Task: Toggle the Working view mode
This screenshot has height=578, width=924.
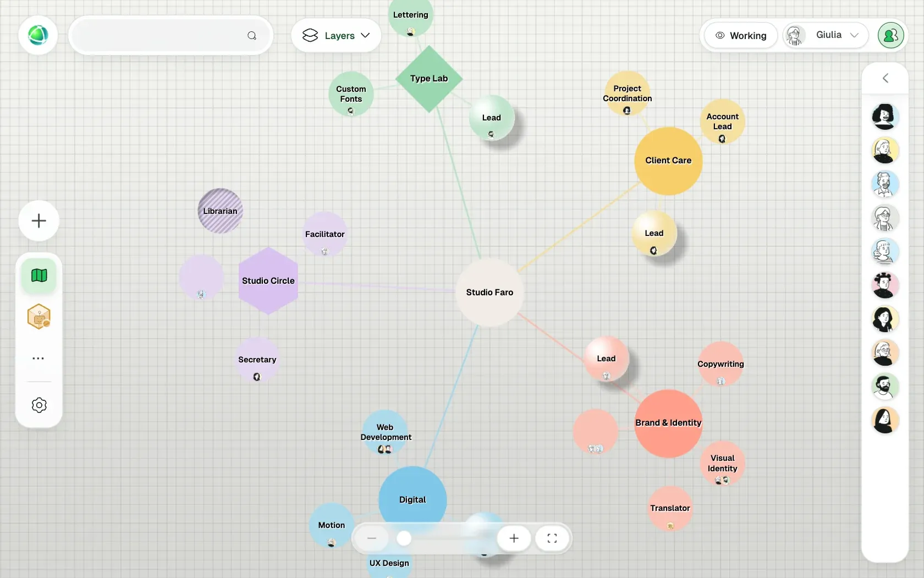Action: point(741,36)
